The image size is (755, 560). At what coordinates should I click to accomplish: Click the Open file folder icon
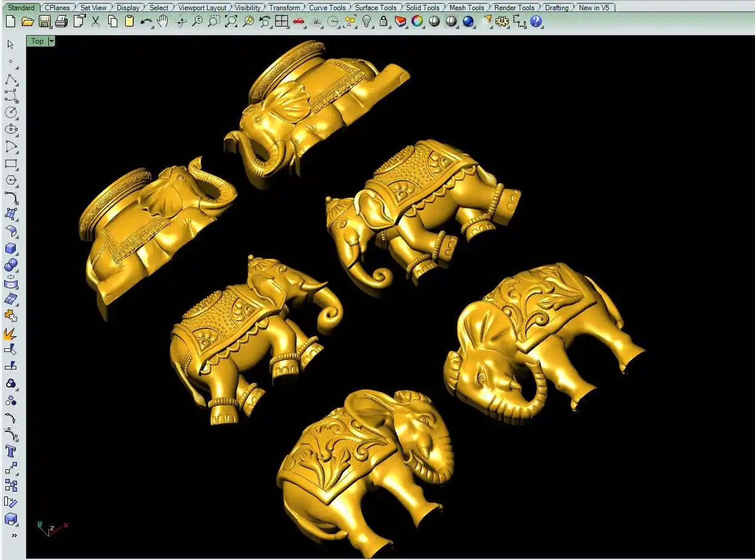tap(27, 22)
